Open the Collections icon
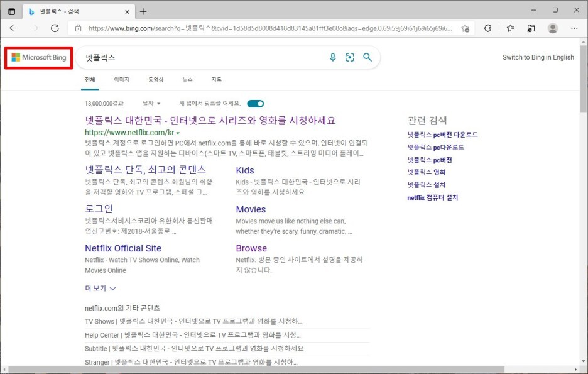 [531, 28]
